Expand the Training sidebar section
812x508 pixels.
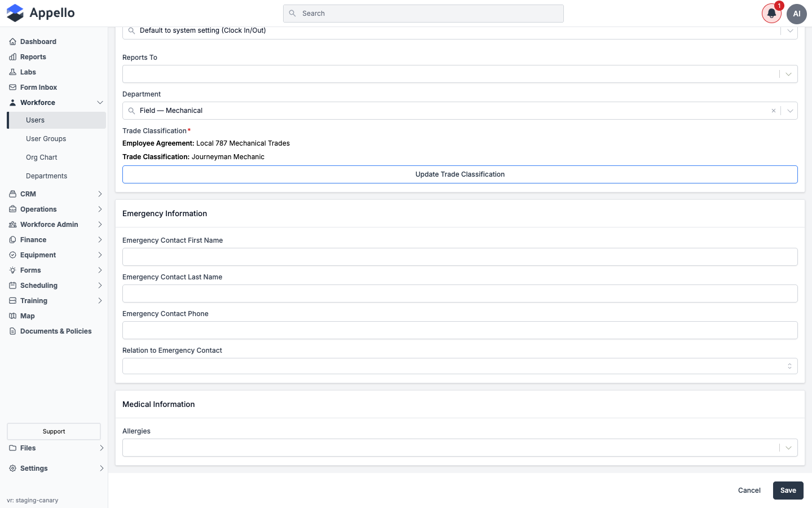point(100,301)
